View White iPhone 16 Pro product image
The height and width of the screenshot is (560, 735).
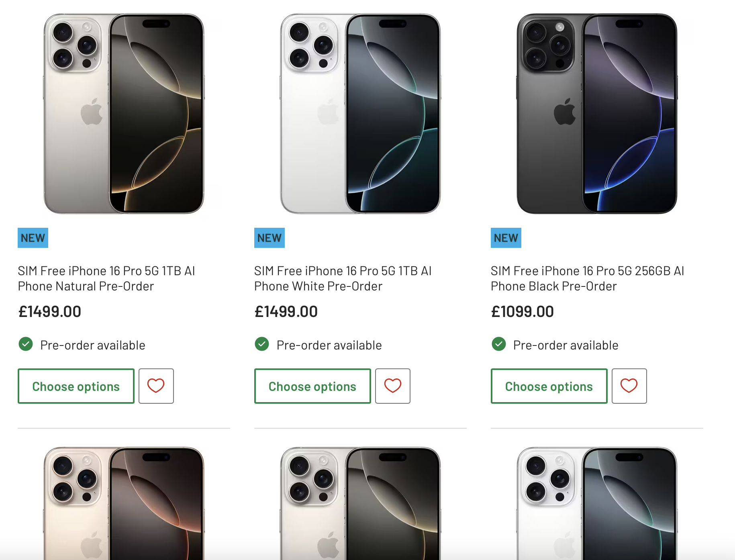click(x=360, y=114)
